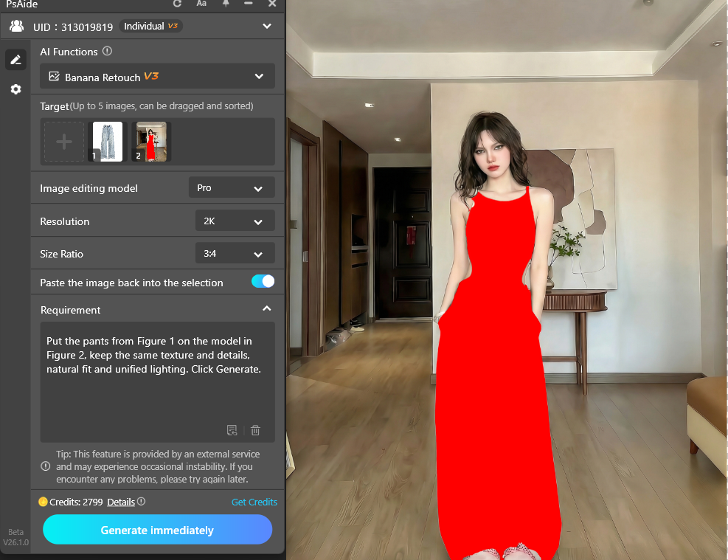Open settings via the gear icon
This screenshot has width=728, height=560.
tap(15, 89)
